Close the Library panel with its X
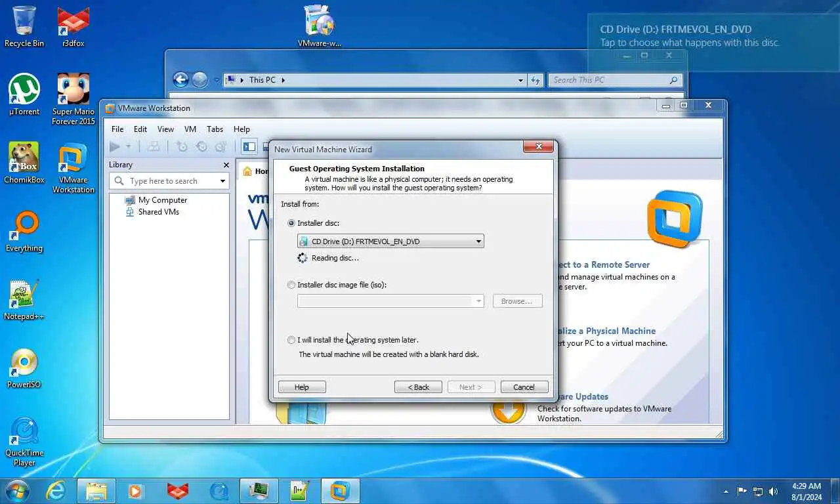 (x=226, y=165)
